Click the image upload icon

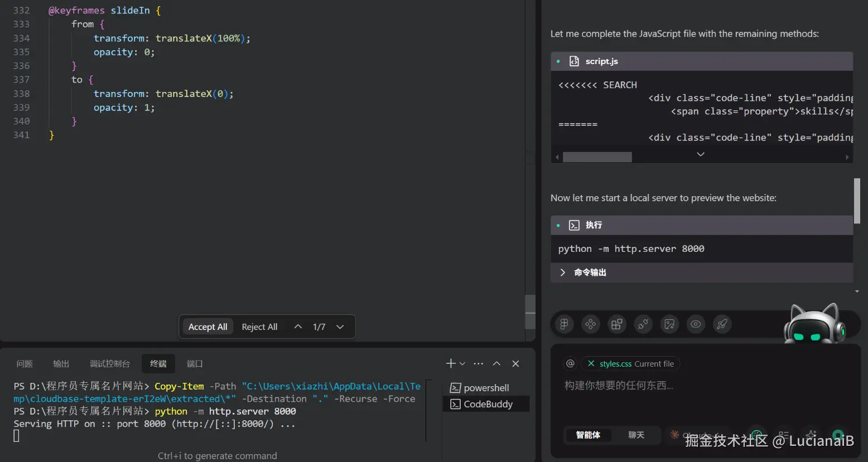(x=669, y=324)
